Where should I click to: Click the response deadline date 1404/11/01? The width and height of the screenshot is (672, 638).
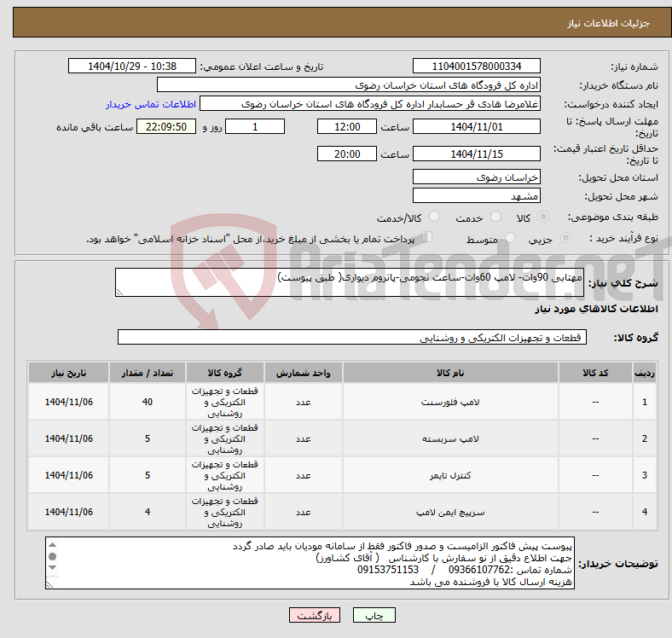[x=477, y=126]
